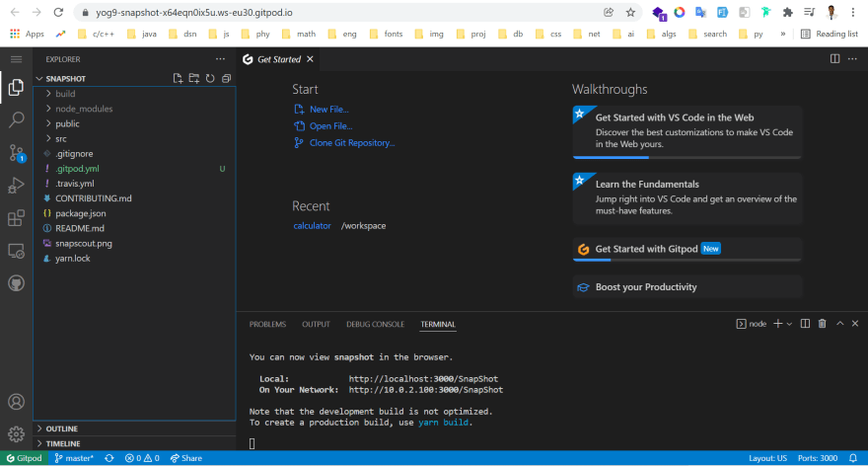The width and height of the screenshot is (868, 466).
Task: Open the Extensions view
Action: click(16, 218)
